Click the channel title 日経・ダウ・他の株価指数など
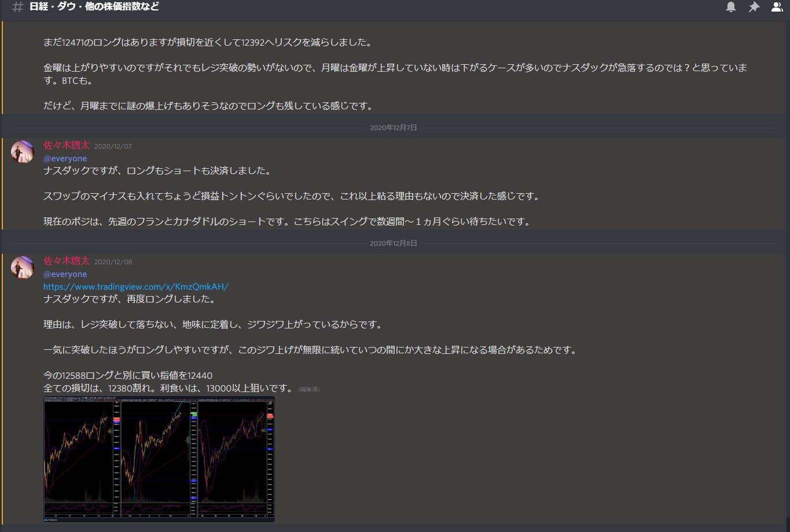 pyautogui.click(x=94, y=7)
